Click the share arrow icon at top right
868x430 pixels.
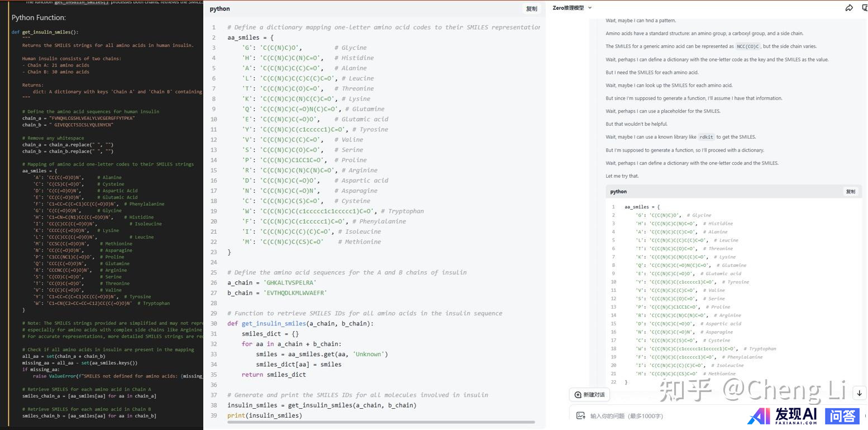point(849,8)
